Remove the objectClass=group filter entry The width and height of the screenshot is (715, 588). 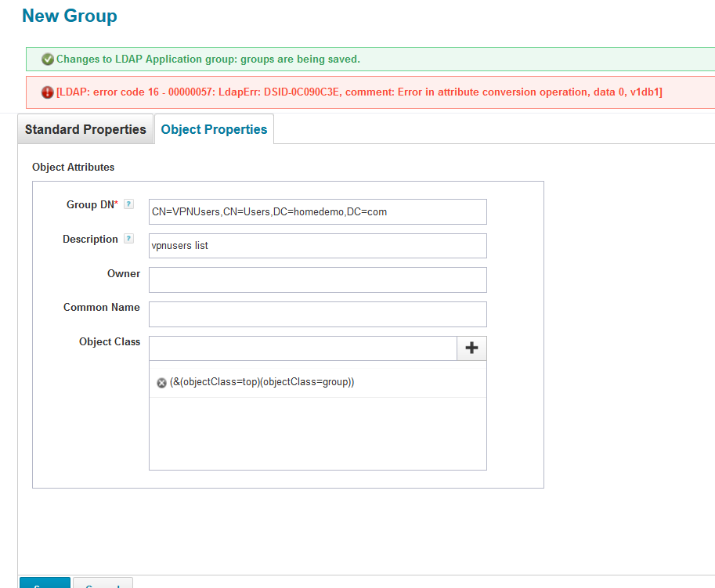161,383
